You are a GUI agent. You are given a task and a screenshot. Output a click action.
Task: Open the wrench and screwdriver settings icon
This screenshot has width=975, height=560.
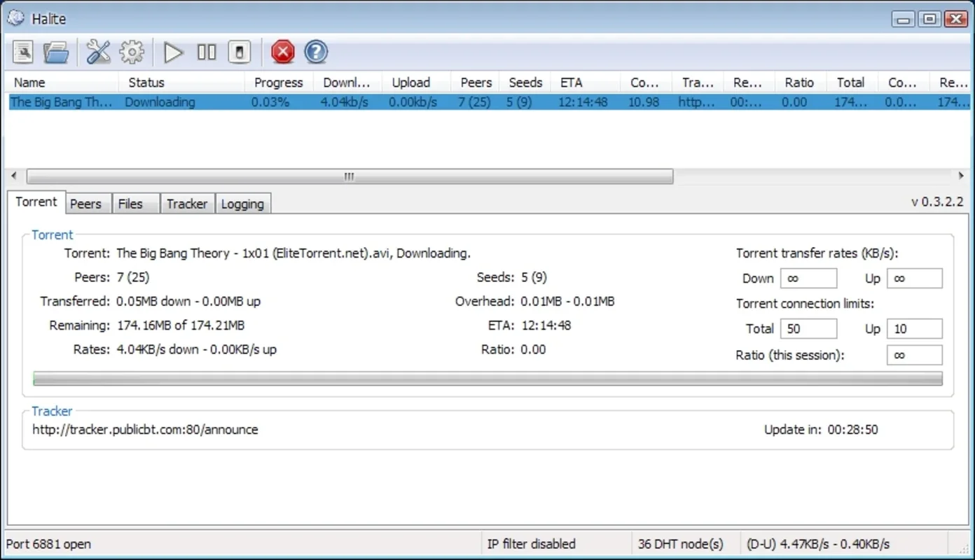pyautogui.click(x=98, y=52)
